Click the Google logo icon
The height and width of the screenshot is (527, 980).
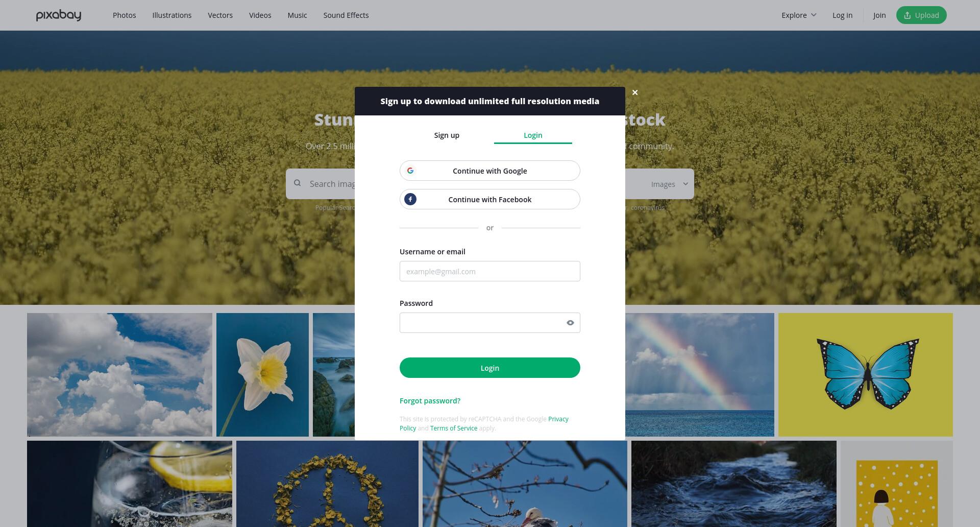[410, 171]
